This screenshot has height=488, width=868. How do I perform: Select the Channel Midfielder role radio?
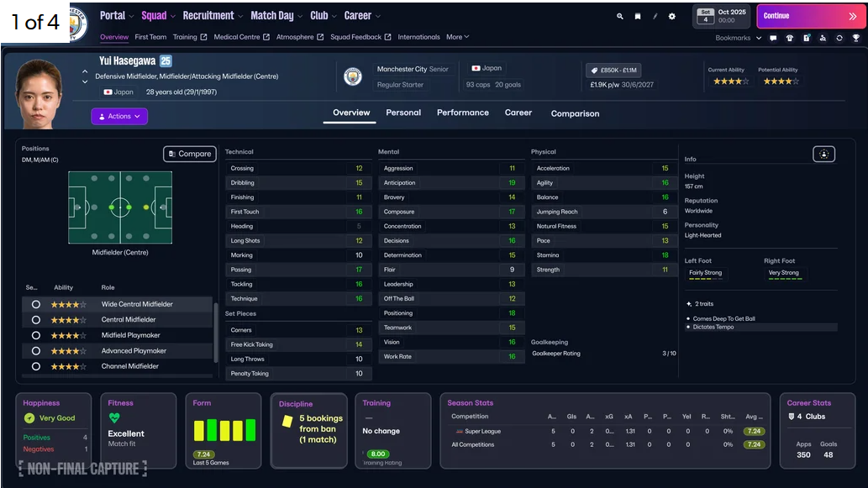click(x=36, y=366)
